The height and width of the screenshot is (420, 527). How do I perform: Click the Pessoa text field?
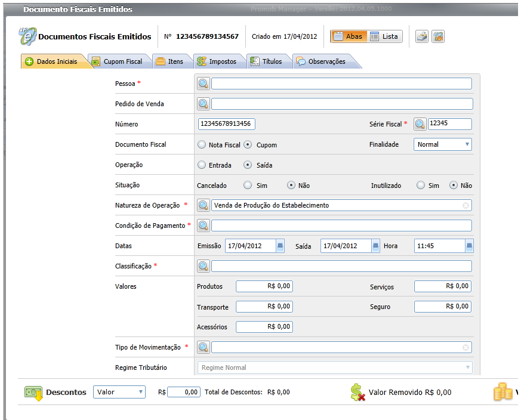point(341,84)
